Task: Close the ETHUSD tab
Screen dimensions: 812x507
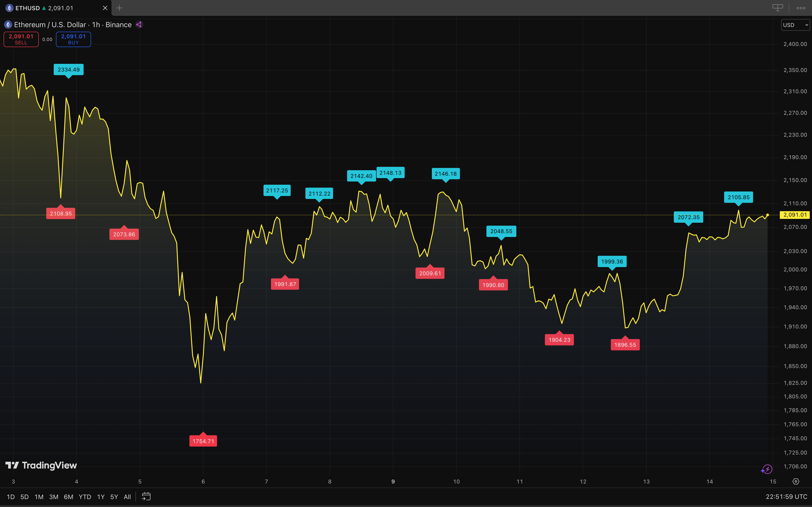Action: click(x=105, y=8)
